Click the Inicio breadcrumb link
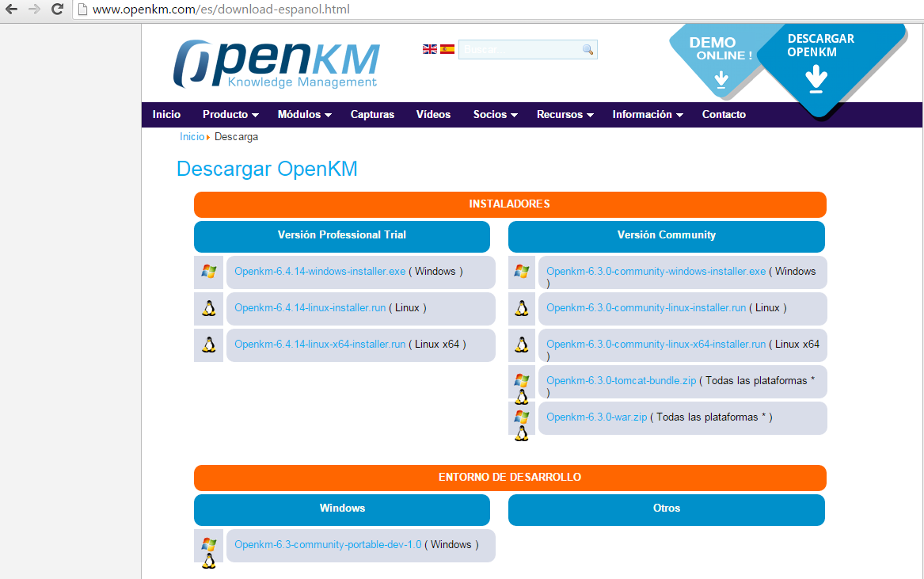Image resolution: width=924 pixels, height=579 pixels. click(x=192, y=137)
